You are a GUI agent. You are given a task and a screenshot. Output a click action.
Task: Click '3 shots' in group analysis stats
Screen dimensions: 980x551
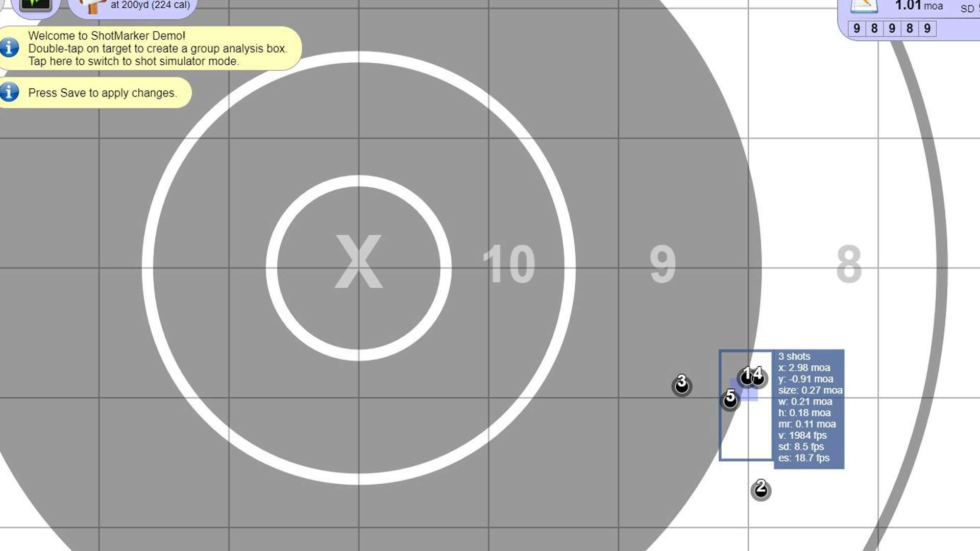click(x=794, y=356)
